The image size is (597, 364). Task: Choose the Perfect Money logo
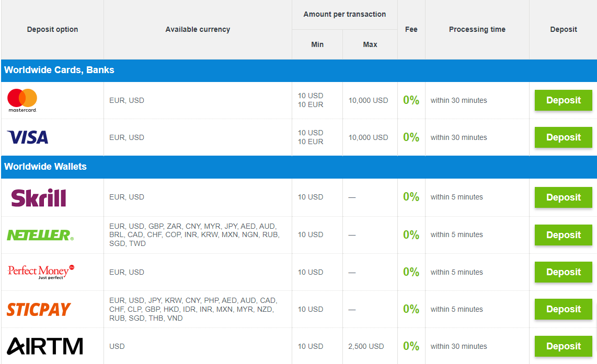point(41,272)
